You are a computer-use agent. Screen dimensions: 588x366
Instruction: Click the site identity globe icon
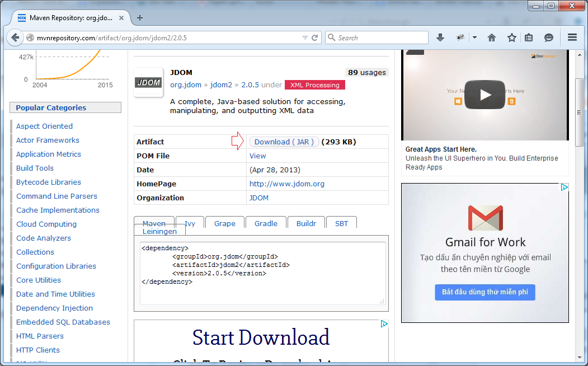(x=30, y=37)
